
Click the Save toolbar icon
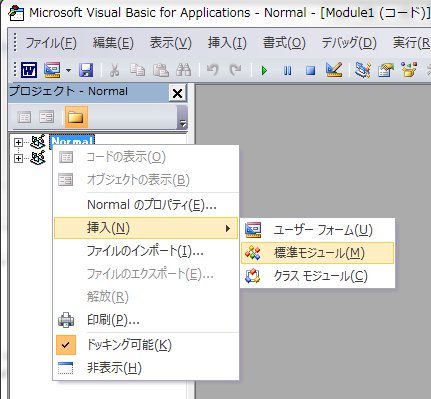[x=86, y=70]
